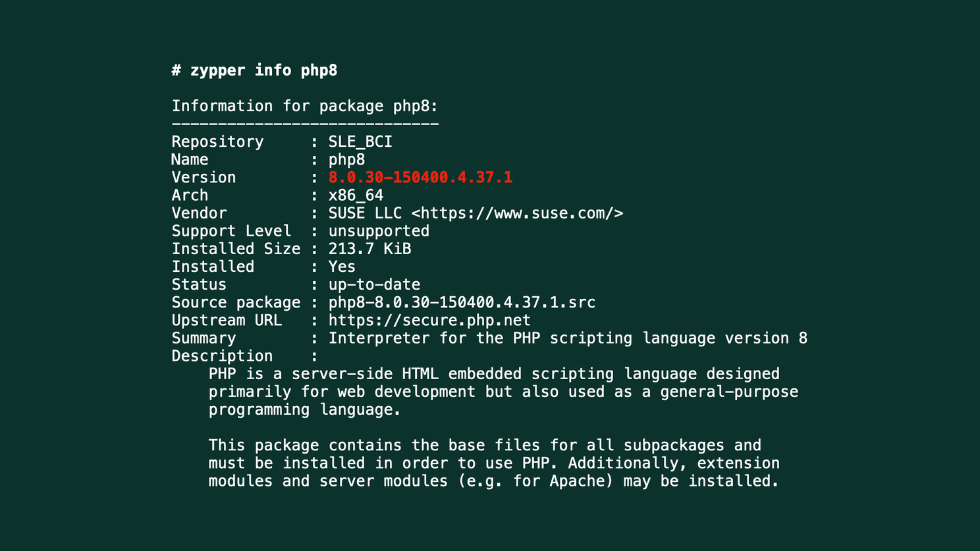Click the Summary line about PHP interpreter
Screen dimensions: 980x551
[568, 338]
